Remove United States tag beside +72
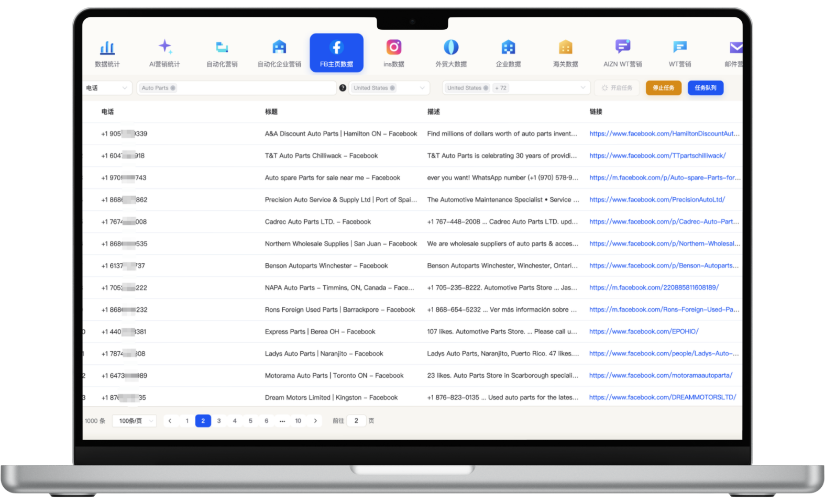This screenshot has width=825, height=504. pos(486,88)
